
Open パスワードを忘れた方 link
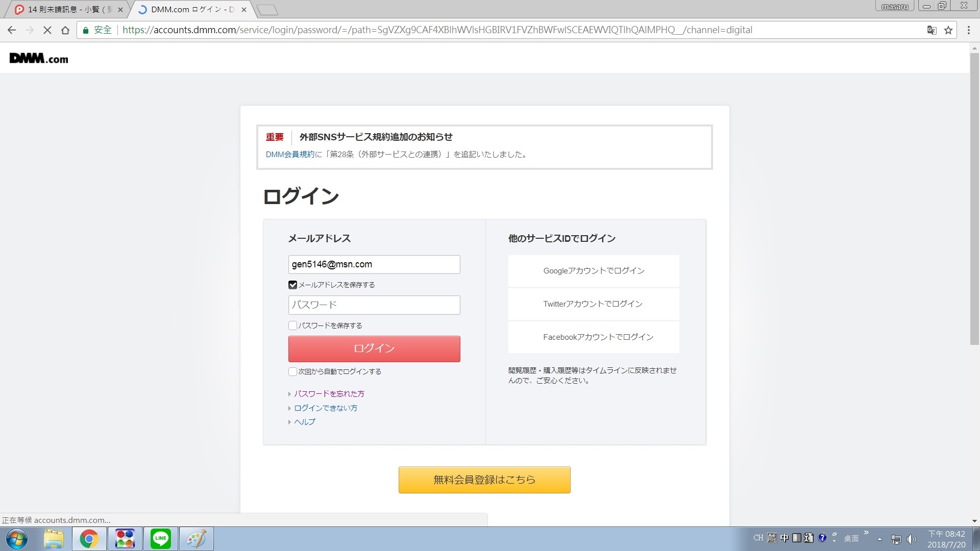tap(329, 394)
